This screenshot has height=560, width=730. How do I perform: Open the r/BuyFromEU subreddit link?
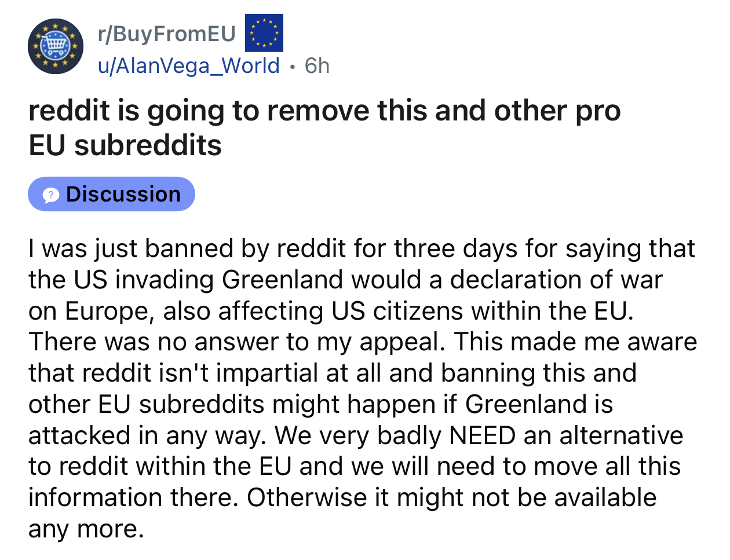pyautogui.click(x=167, y=34)
